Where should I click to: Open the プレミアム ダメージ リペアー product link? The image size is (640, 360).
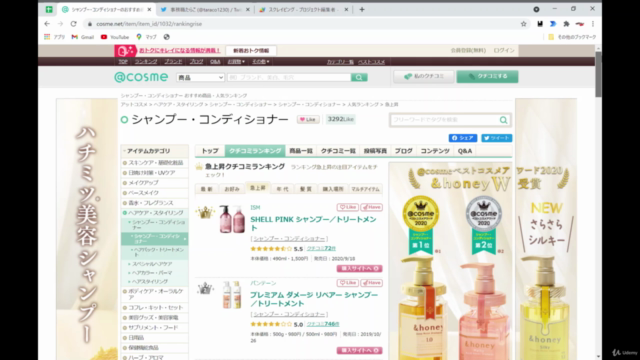point(314,299)
